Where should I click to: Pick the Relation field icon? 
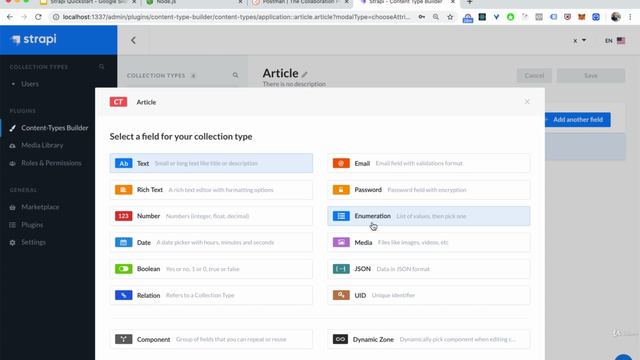123,295
